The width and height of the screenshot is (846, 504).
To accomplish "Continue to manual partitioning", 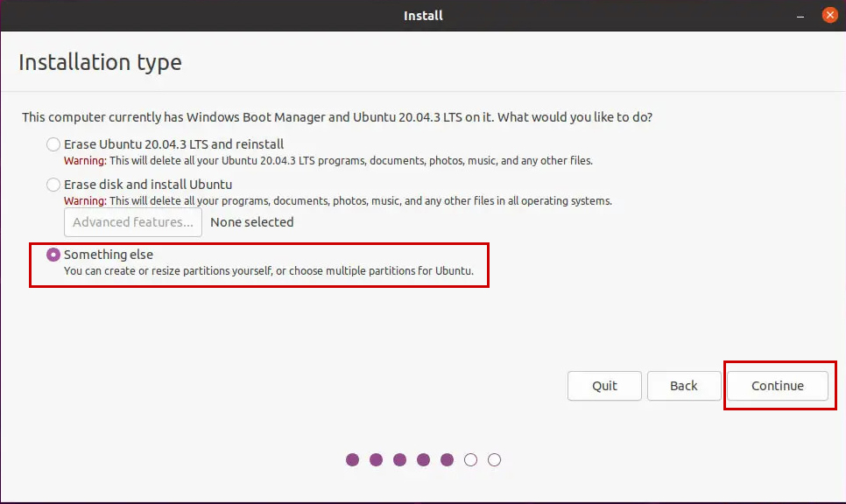I will click(779, 385).
